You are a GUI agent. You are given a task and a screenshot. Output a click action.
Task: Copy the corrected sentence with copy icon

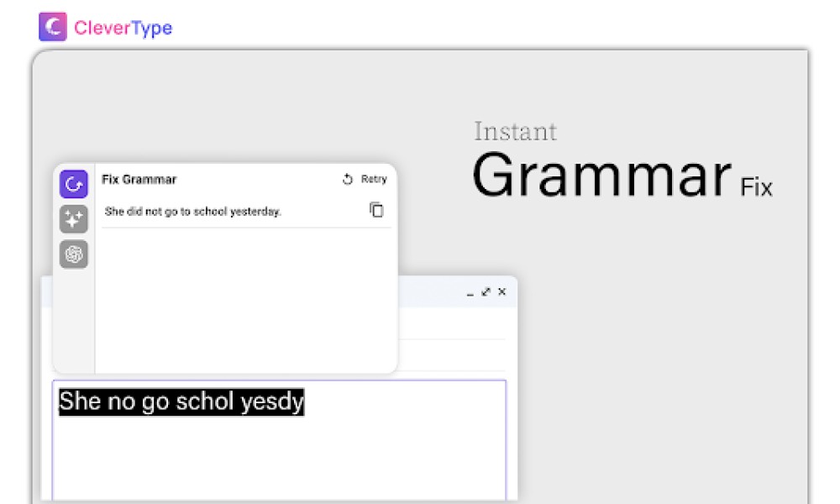(376, 210)
